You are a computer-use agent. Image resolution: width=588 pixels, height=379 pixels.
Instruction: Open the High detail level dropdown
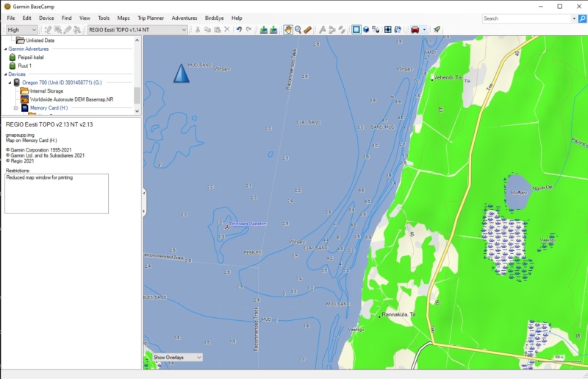coord(22,29)
